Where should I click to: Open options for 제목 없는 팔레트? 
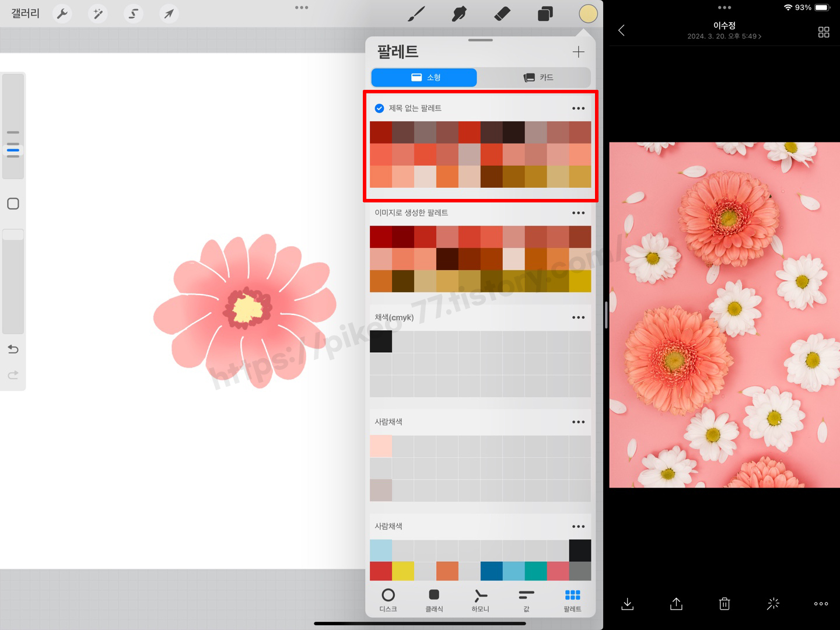(578, 108)
